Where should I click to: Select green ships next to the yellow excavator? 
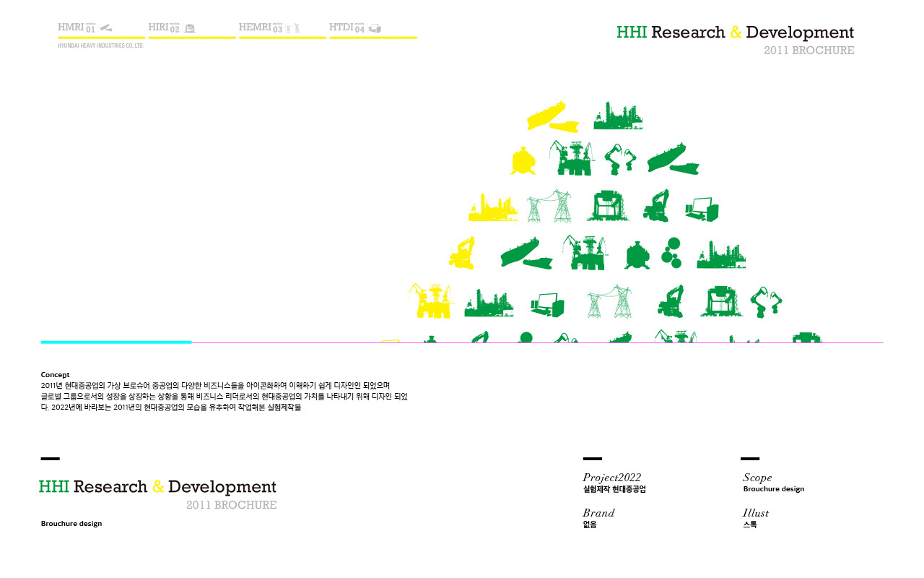coord(527,253)
